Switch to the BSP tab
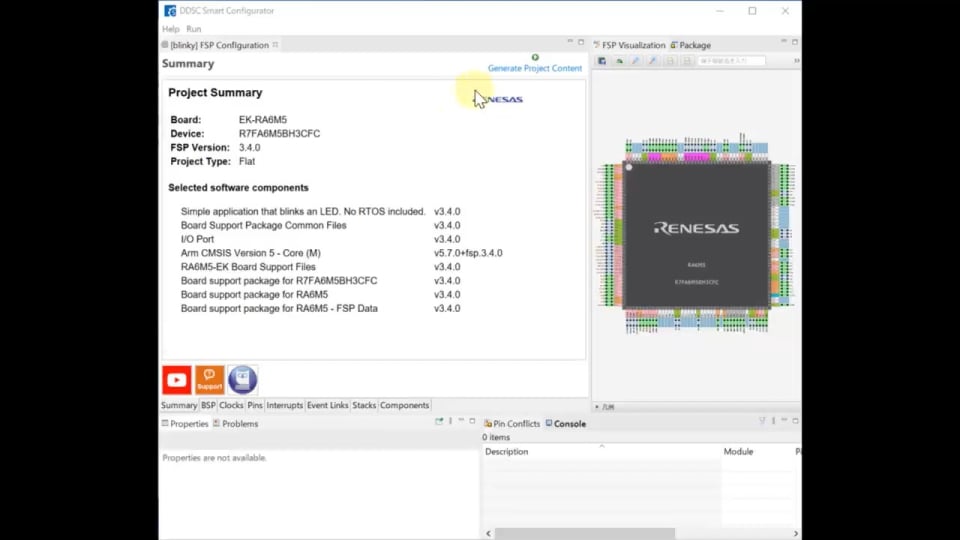Viewport: 960px width, 540px height. [208, 405]
